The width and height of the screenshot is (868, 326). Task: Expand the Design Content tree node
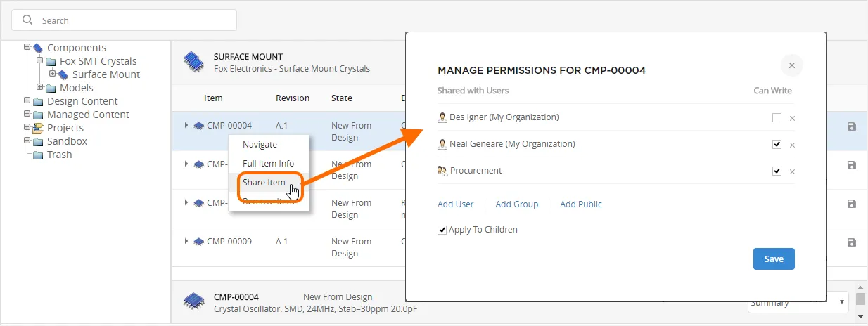pyautogui.click(x=27, y=100)
